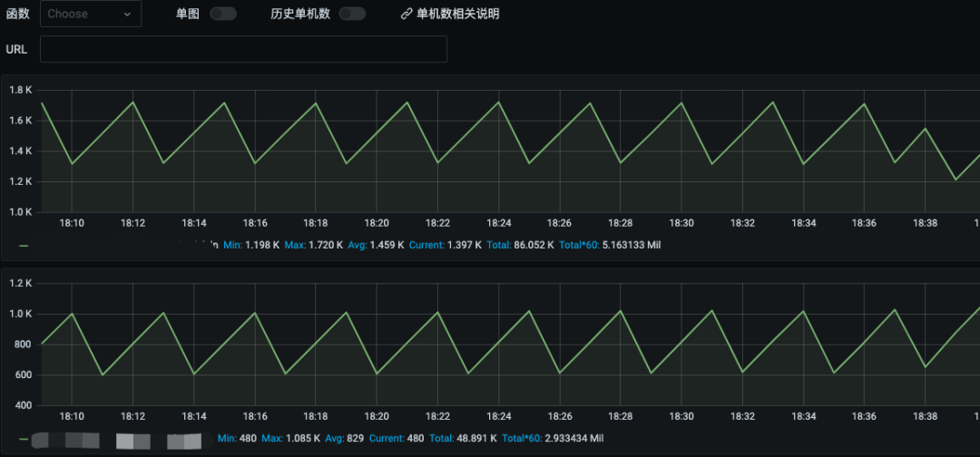Click the bottom chart Min: 480 value
Image resolution: width=980 pixels, height=457 pixels.
click(x=237, y=439)
